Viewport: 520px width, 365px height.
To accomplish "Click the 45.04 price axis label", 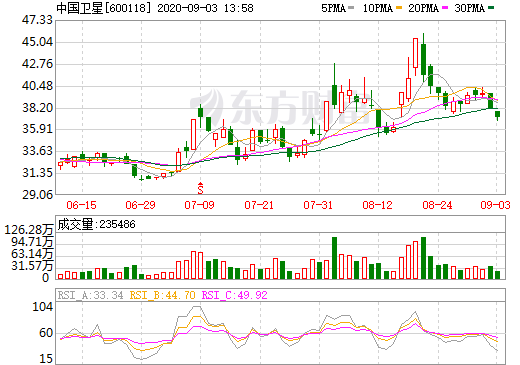I will click(x=37, y=42).
